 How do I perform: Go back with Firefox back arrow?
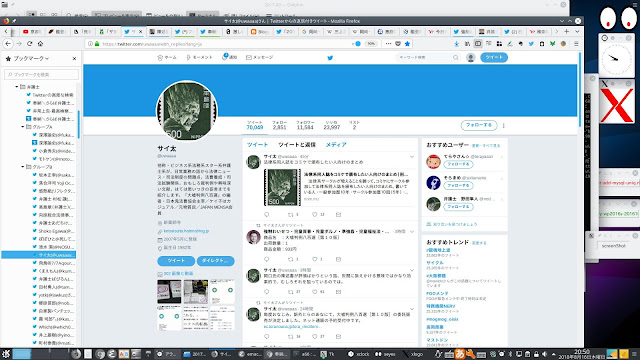[8, 43]
